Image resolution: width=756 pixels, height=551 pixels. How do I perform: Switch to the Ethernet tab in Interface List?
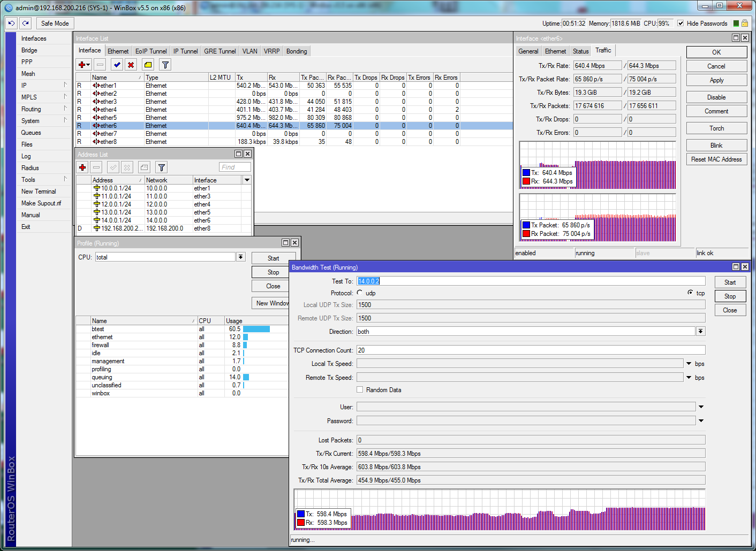pos(118,51)
